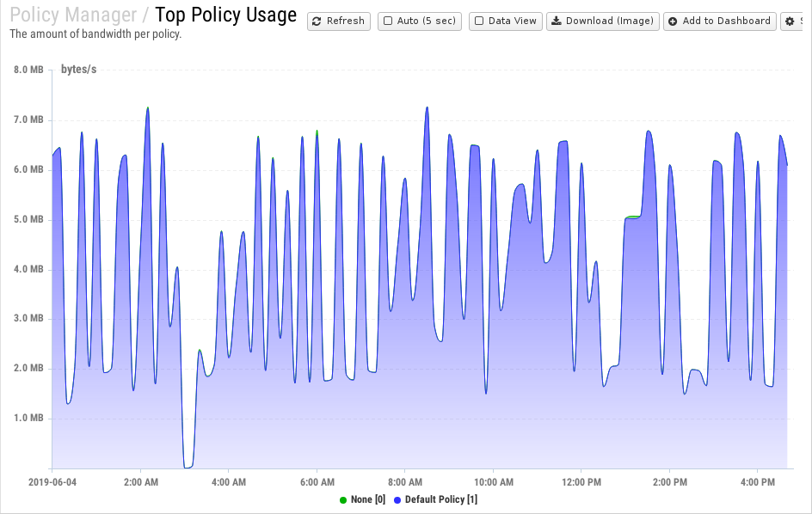812x514 pixels.
Task: Click the download tray icon
Action: coord(557,21)
